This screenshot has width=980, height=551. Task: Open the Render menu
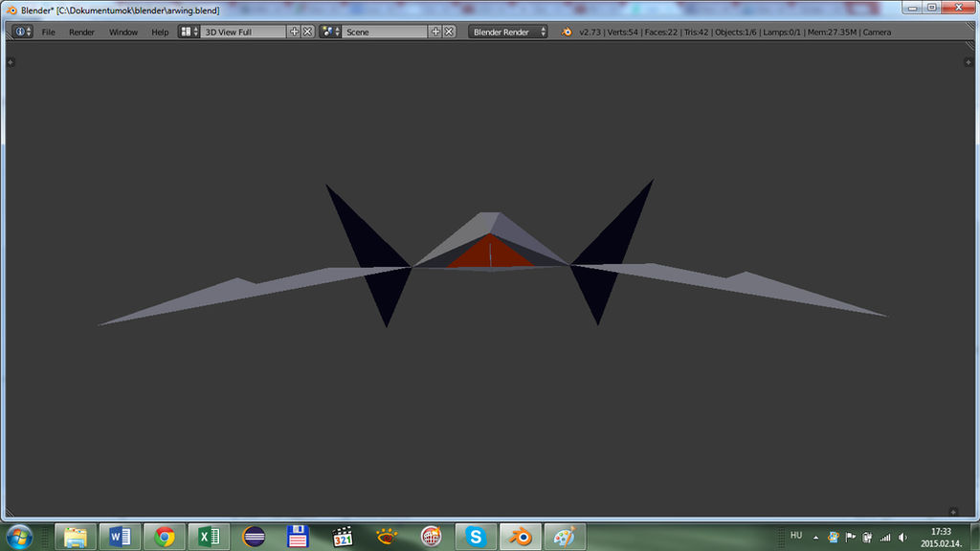pyautogui.click(x=81, y=32)
